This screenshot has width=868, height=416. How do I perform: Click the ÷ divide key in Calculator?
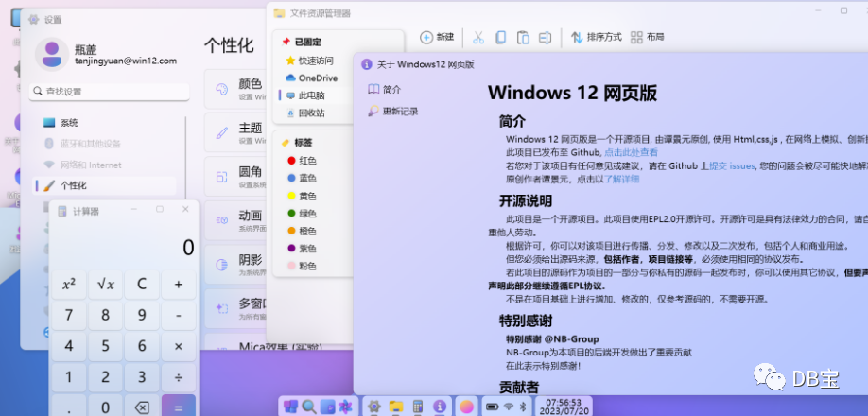pos(179,377)
